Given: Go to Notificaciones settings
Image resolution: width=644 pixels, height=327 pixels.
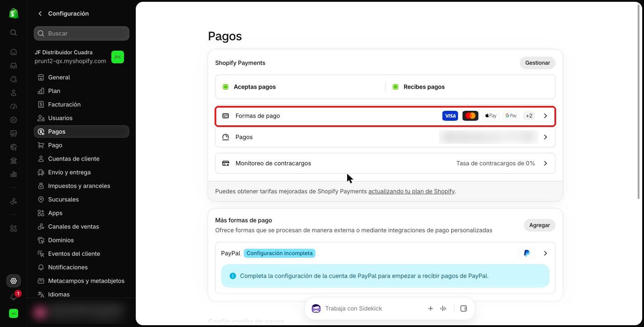Looking at the screenshot, I should coord(81,267).
